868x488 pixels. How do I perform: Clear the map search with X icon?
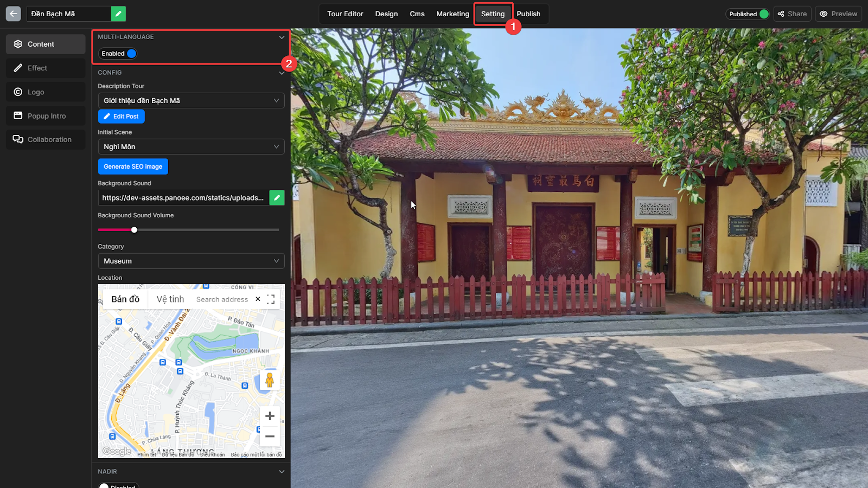tap(258, 299)
